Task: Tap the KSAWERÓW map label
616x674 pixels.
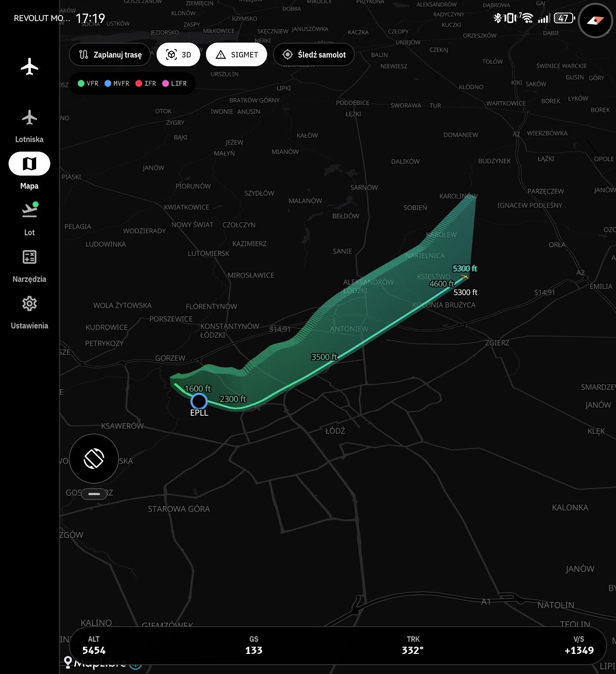Action: point(123,426)
